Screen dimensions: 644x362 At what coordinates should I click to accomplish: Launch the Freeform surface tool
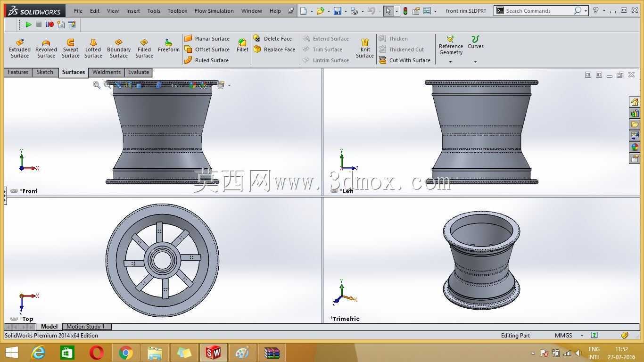(x=169, y=46)
